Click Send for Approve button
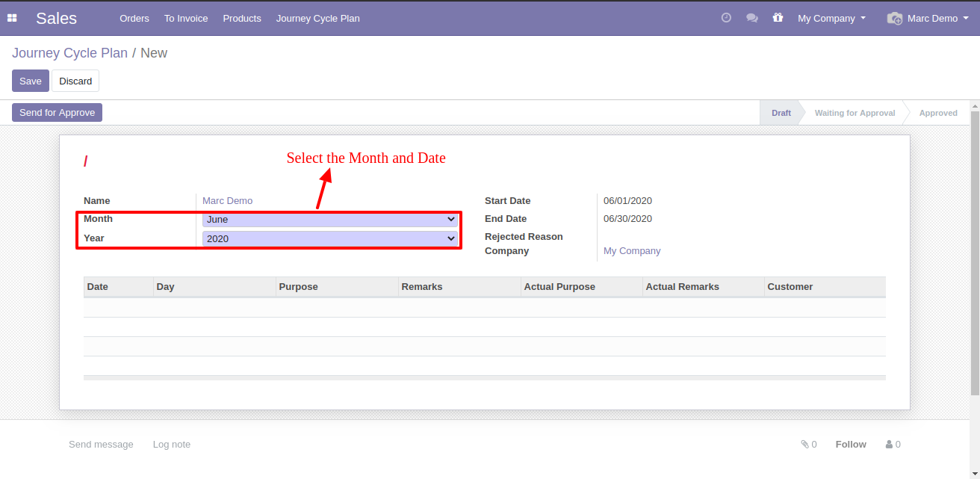The width and height of the screenshot is (980, 479). tap(58, 112)
